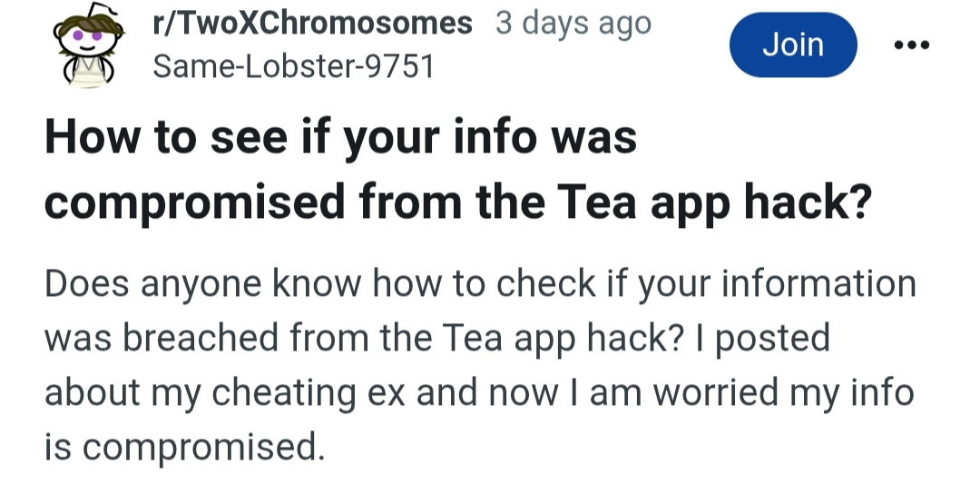
Task: Click the "3 days ago" timestamp
Action: pyautogui.click(x=573, y=24)
